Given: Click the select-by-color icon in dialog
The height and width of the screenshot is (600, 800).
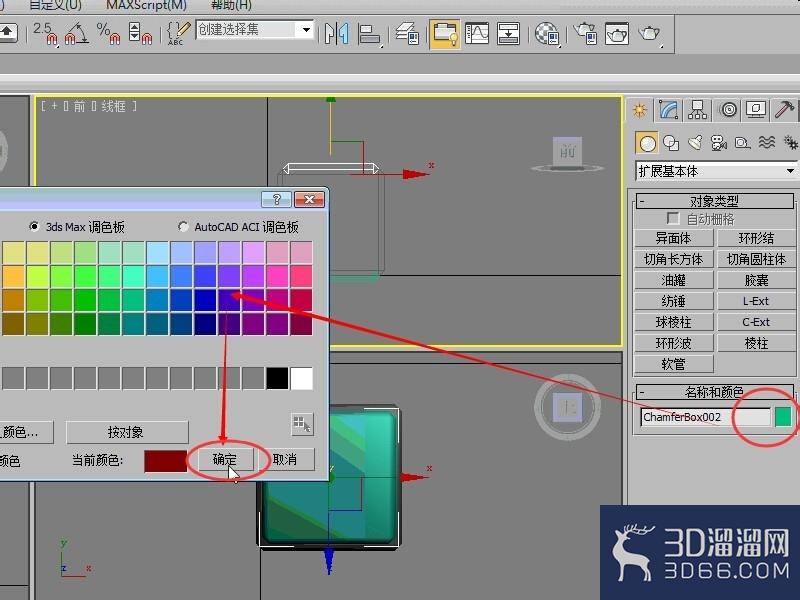Looking at the screenshot, I should [302, 423].
